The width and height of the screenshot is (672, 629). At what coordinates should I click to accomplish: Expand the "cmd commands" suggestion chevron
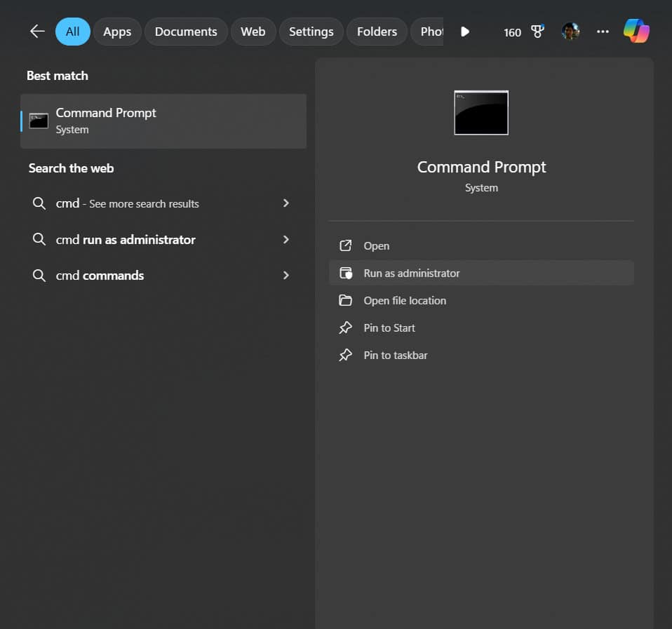(285, 276)
